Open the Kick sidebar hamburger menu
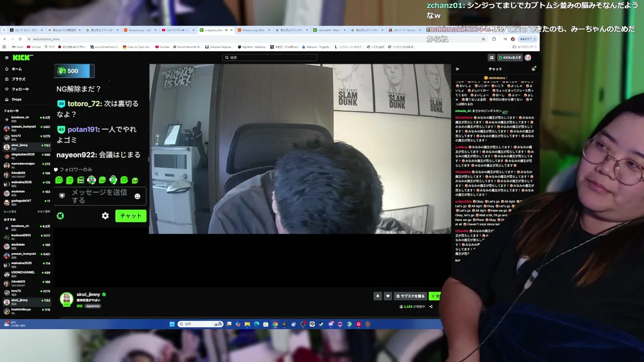This screenshot has width=644, height=362. (7, 58)
